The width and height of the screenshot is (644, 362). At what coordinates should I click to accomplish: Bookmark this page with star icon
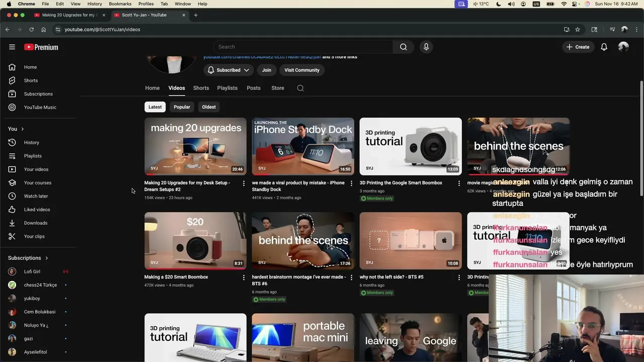pos(578,30)
